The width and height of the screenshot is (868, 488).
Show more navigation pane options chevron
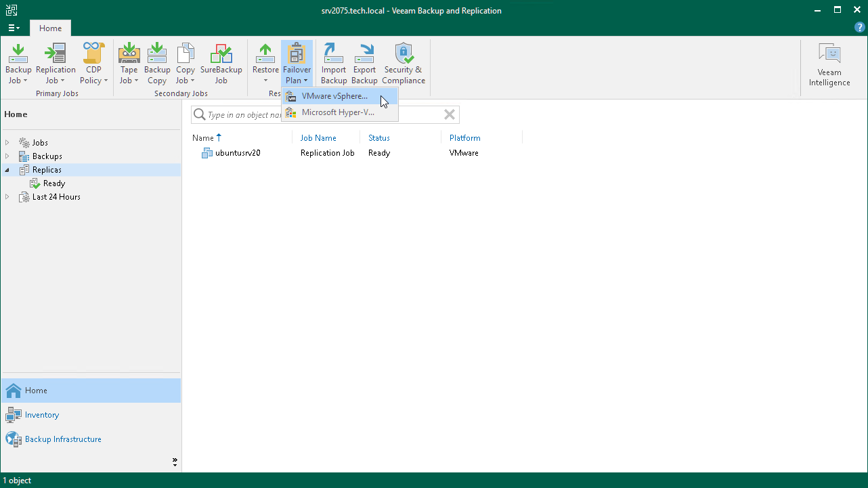point(175,462)
